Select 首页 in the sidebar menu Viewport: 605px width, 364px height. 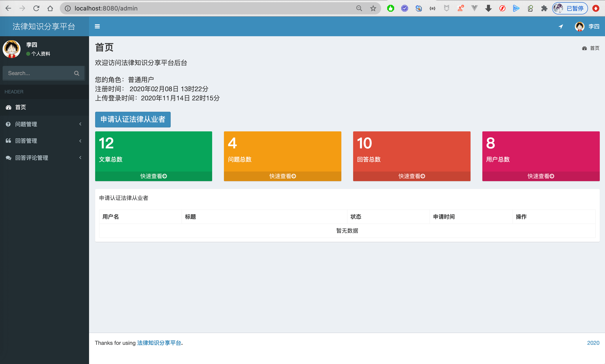click(x=21, y=107)
